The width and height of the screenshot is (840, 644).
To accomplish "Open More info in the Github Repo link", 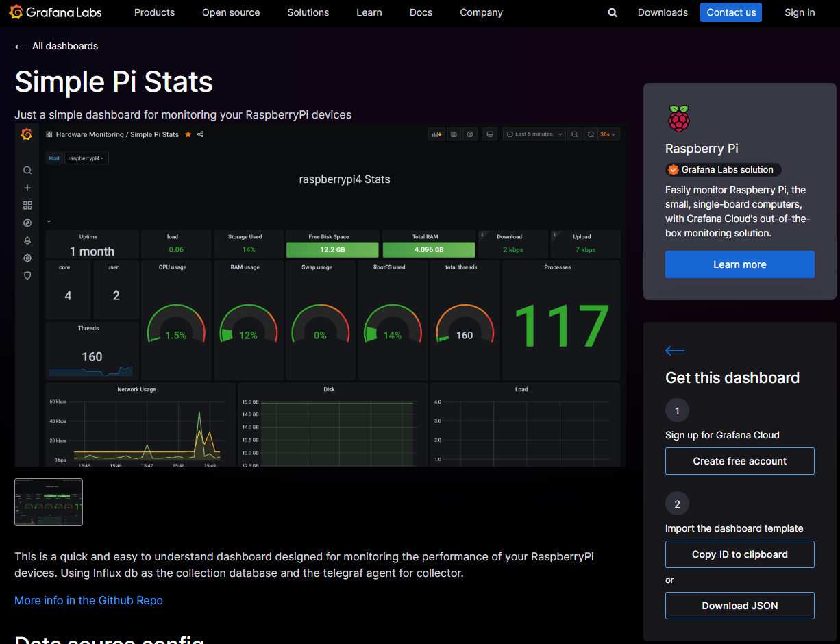I will pos(88,600).
